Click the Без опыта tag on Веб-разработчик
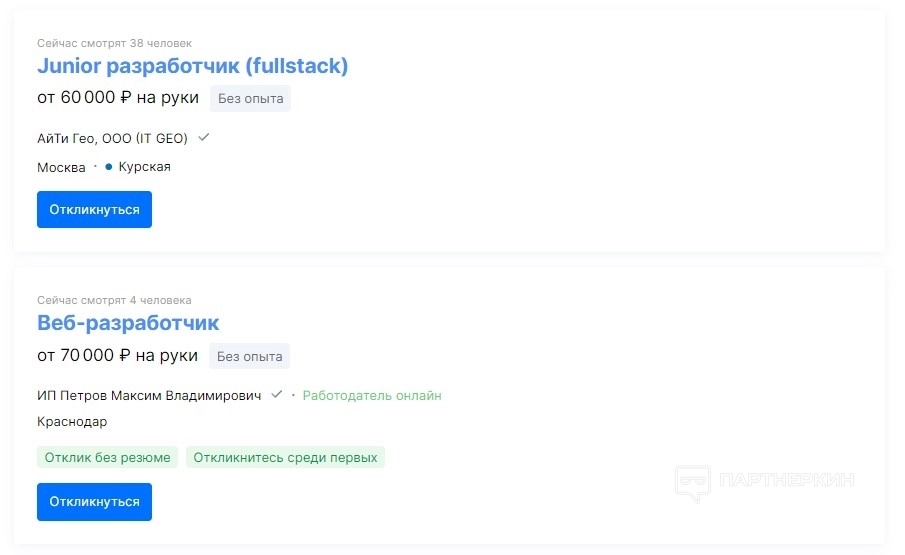The image size is (905, 555). point(249,355)
